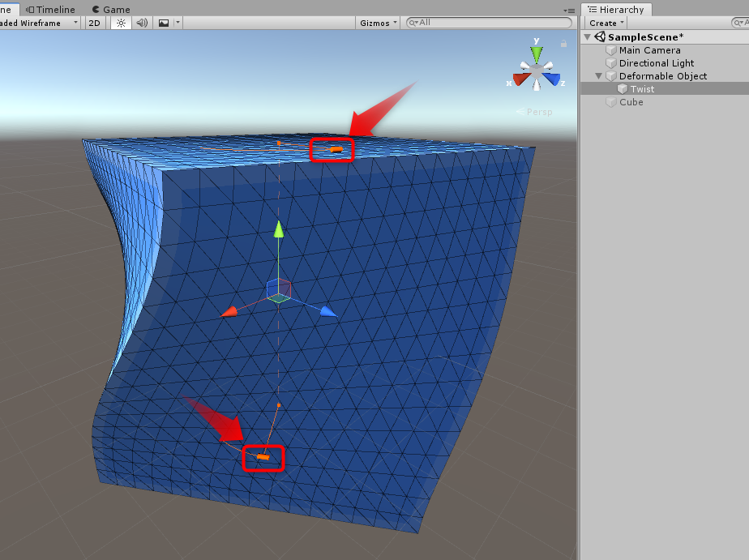749x560 pixels.
Task: Select the Hierarchy tab
Action: tap(616, 10)
